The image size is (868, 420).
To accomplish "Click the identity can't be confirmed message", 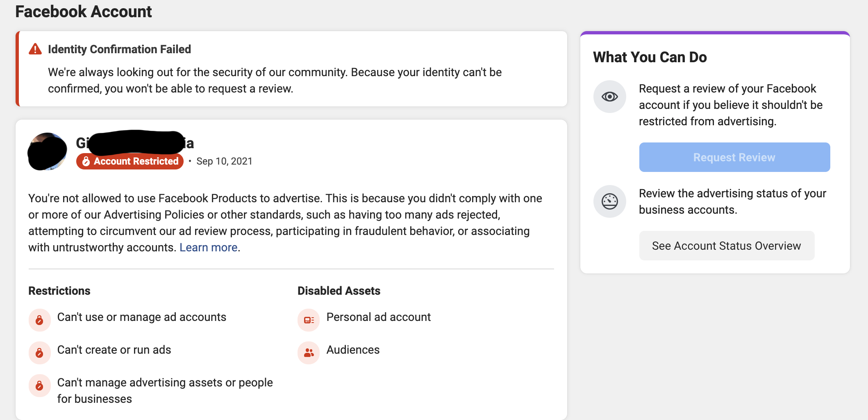I will coord(275,80).
